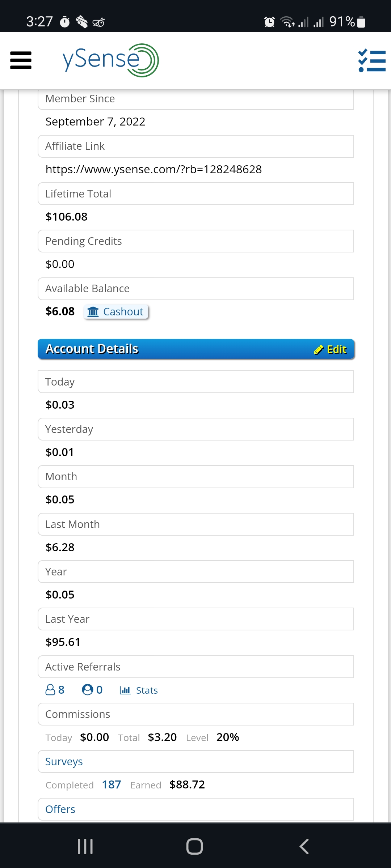This screenshot has width=391, height=868.
Task: Click the Account Details header bar
Action: [x=196, y=349]
